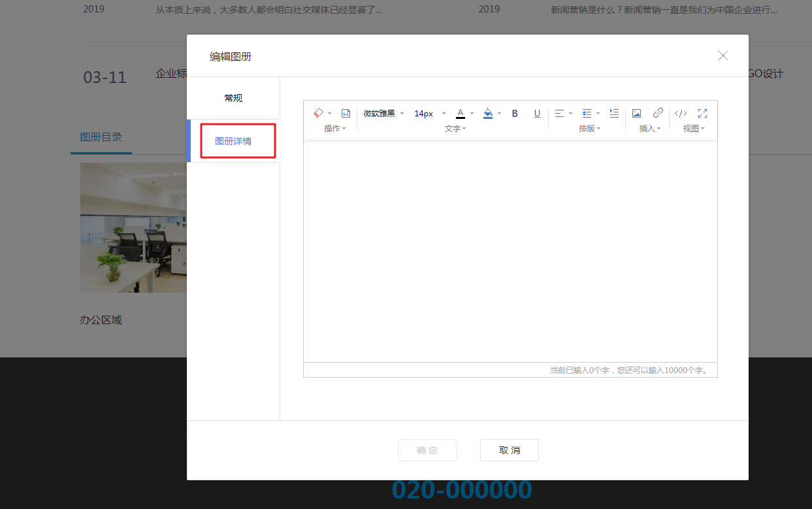Screen dimensions: 812x509
Task: Expand the 操作 toolbar group
Action: (335, 129)
